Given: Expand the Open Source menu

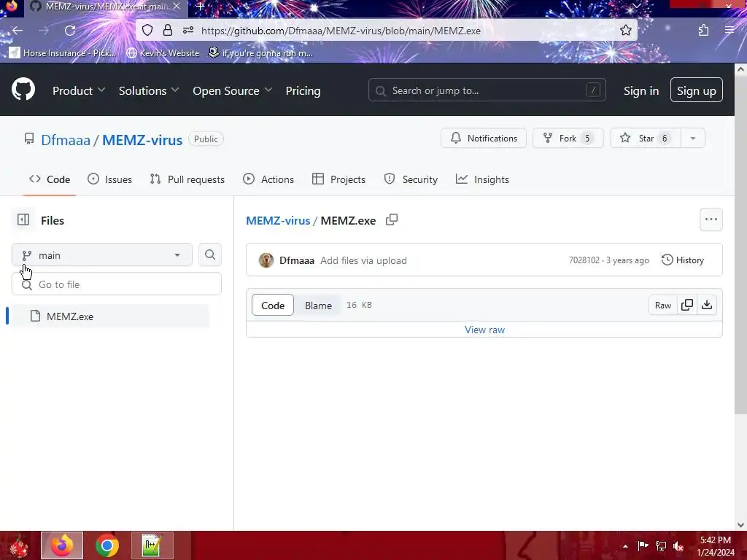Looking at the screenshot, I should (233, 90).
